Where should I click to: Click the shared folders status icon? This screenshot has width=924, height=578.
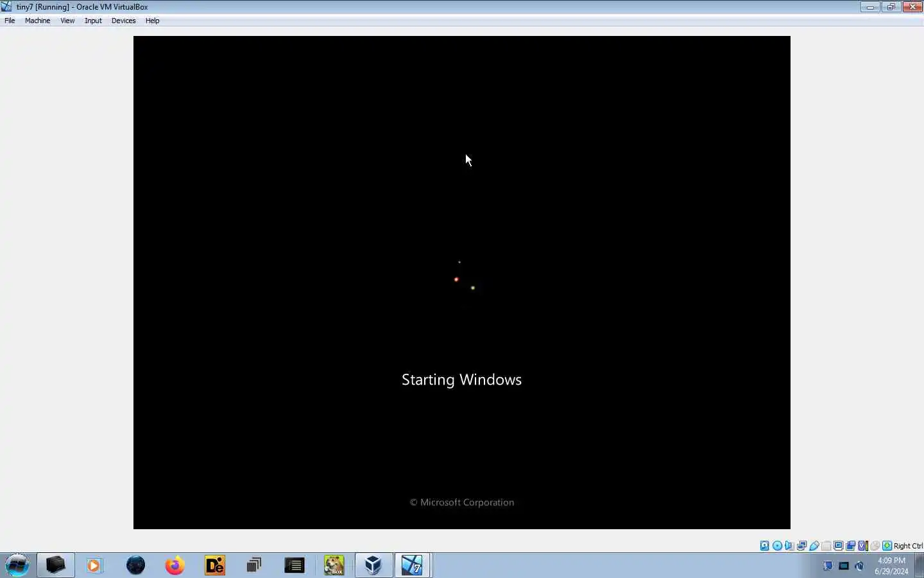tap(826, 546)
